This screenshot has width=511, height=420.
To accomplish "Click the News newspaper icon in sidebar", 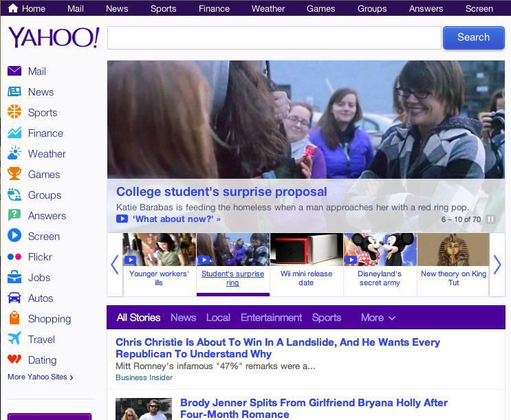I will pos(14,91).
